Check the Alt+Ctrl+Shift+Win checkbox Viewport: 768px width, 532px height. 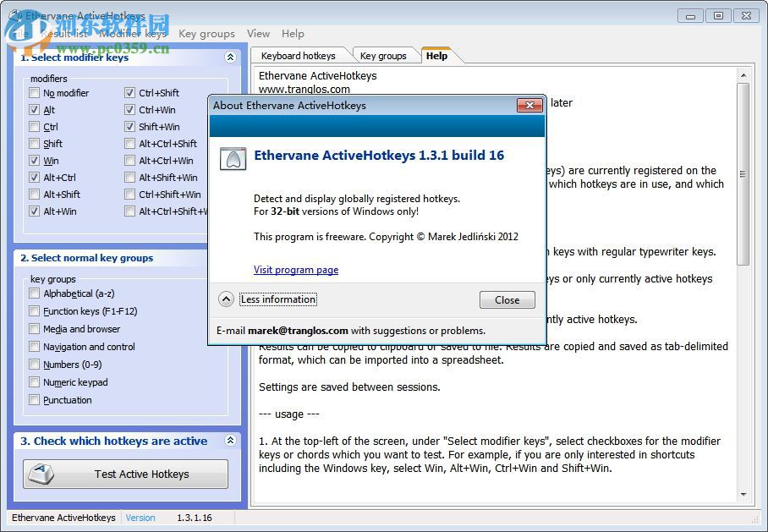(x=129, y=211)
